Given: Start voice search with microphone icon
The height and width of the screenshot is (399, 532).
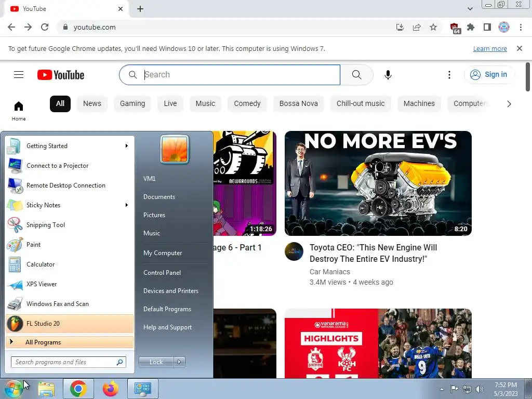Looking at the screenshot, I should tap(388, 75).
